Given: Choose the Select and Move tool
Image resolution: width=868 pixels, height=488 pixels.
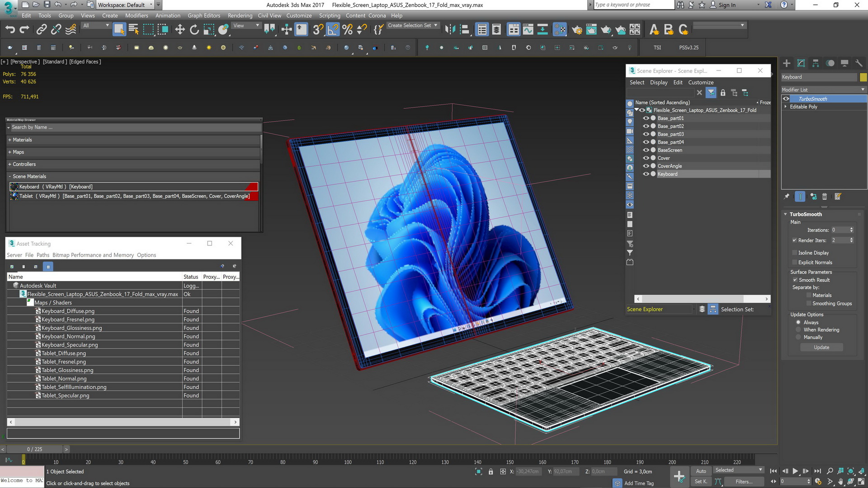Looking at the screenshot, I should (x=180, y=30).
